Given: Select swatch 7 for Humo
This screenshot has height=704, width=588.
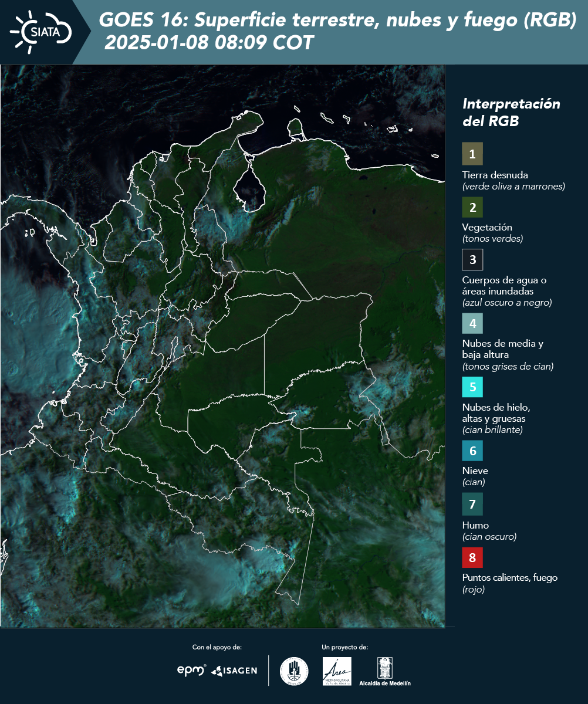Looking at the screenshot, I should pyautogui.click(x=472, y=504).
